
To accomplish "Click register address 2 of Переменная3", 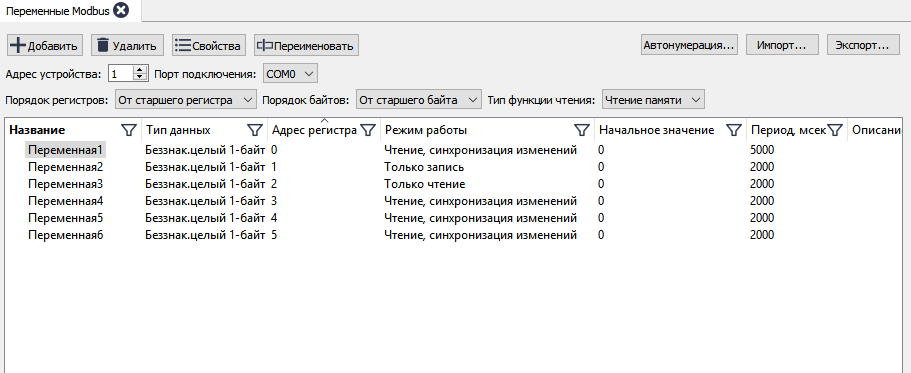I will click(x=274, y=184).
